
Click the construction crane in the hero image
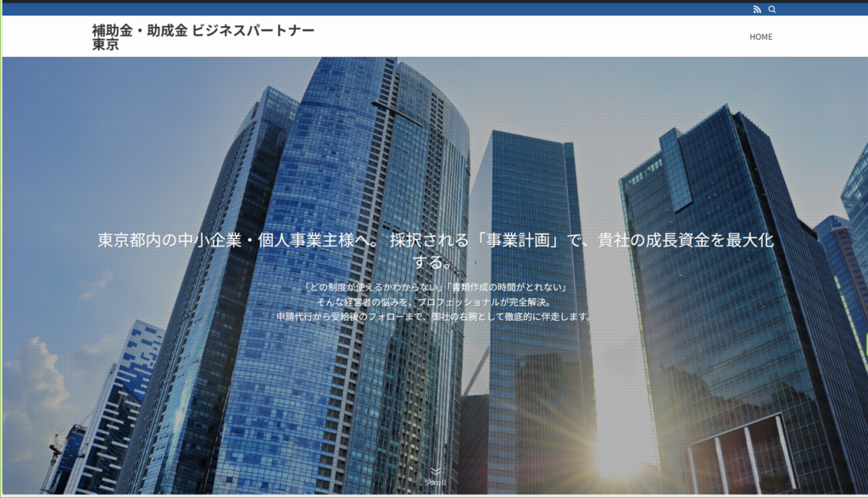53,457
